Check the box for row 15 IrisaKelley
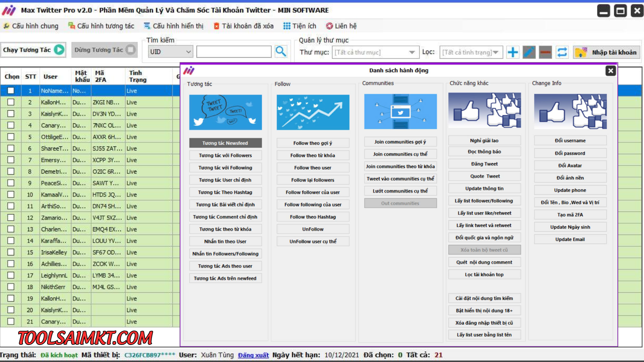This screenshot has width=644, height=362. (11, 252)
